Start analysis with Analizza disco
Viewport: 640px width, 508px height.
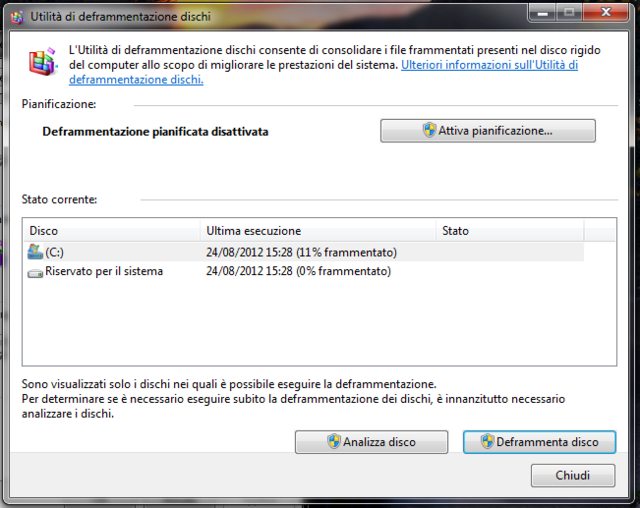pyautogui.click(x=371, y=442)
